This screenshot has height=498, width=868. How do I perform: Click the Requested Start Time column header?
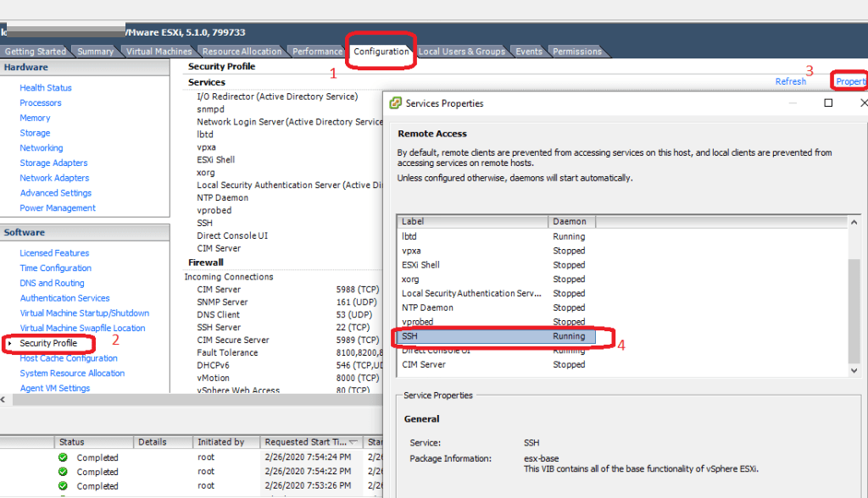pos(309,442)
